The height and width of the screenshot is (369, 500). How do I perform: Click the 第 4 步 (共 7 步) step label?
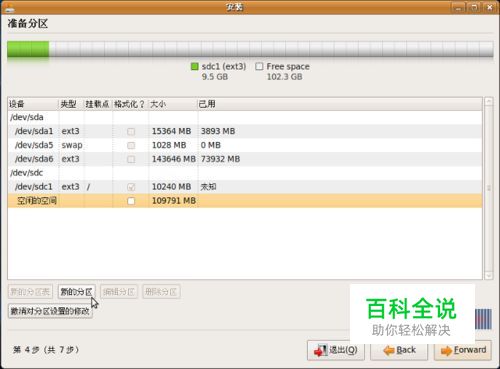click(46, 350)
